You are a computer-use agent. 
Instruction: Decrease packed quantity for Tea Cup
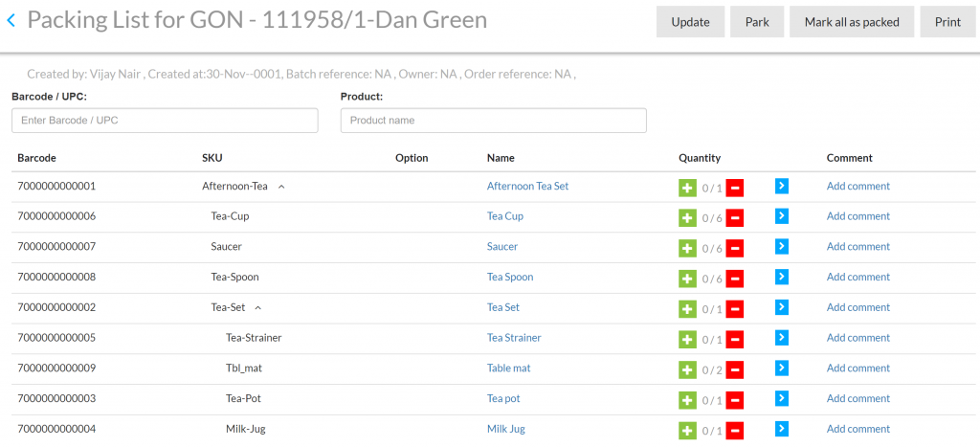734,218
